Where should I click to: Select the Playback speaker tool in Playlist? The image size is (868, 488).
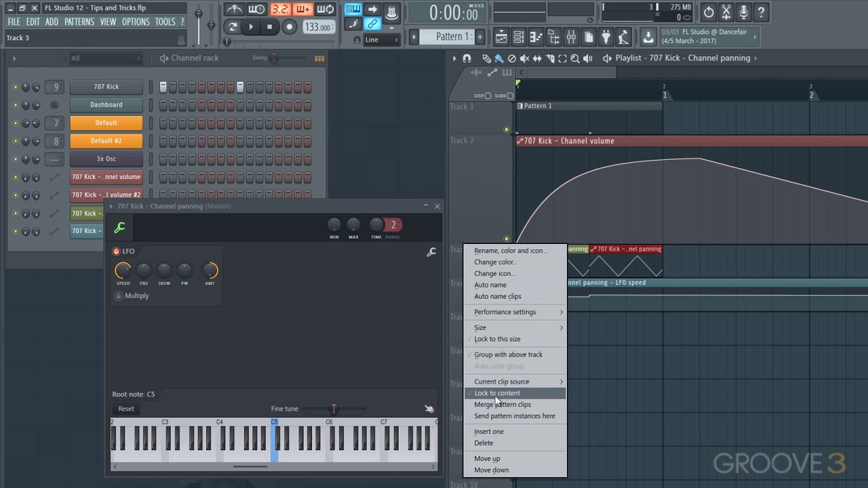(588, 58)
